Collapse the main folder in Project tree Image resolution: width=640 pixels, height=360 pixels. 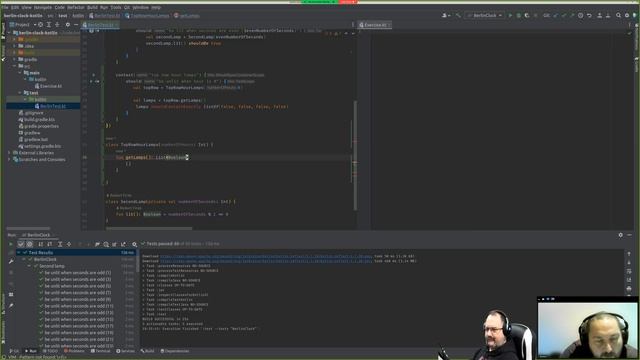pos(20,73)
